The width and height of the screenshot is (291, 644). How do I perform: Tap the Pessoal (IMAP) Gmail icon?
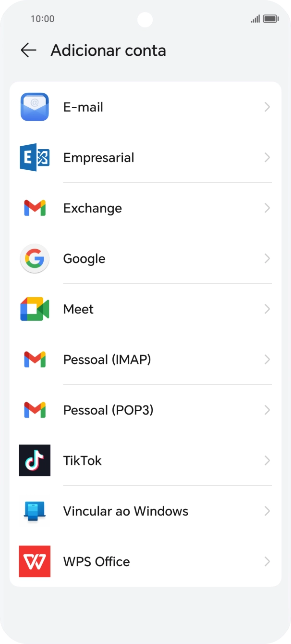pyautogui.click(x=34, y=359)
